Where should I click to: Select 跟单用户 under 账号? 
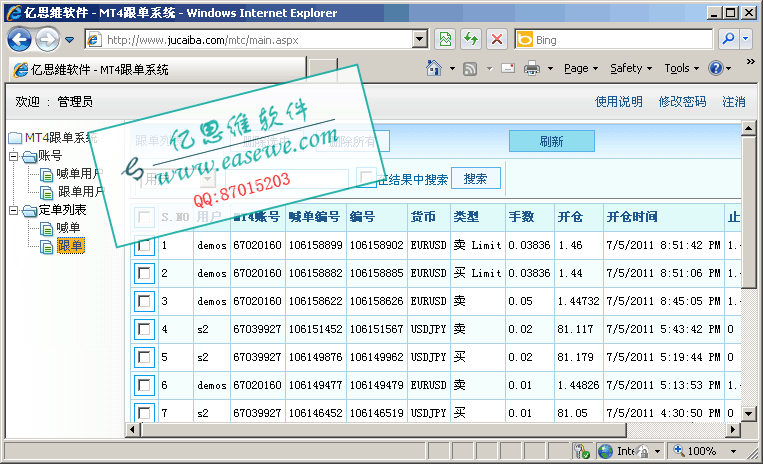81,192
